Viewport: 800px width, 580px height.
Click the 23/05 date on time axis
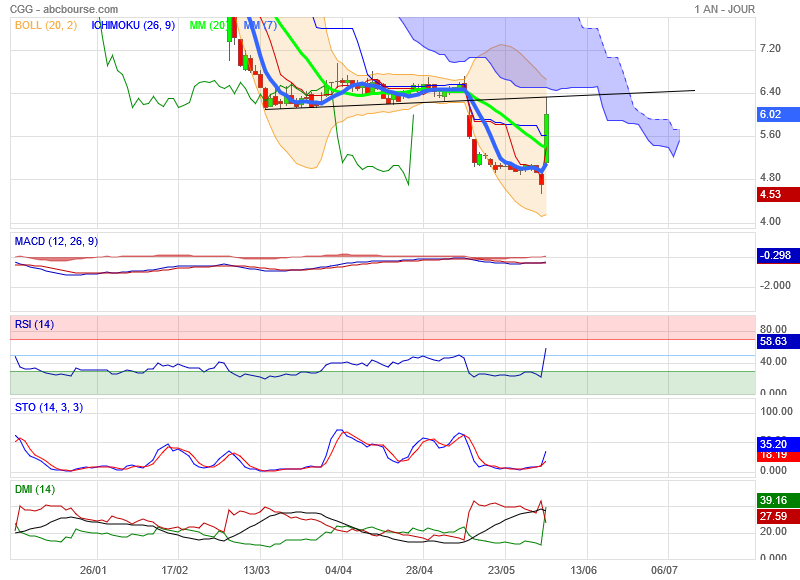point(502,570)
